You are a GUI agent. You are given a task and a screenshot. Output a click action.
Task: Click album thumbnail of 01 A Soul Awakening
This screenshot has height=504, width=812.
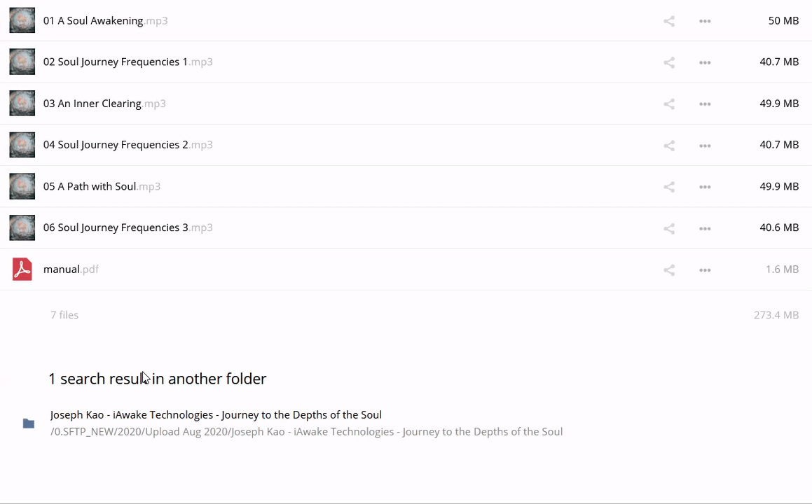(x=22, y=20)
